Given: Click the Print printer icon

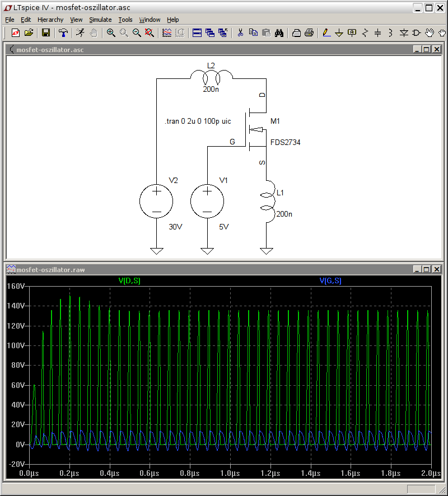Looking at the screenshot, I should click(x=309, y=32).
